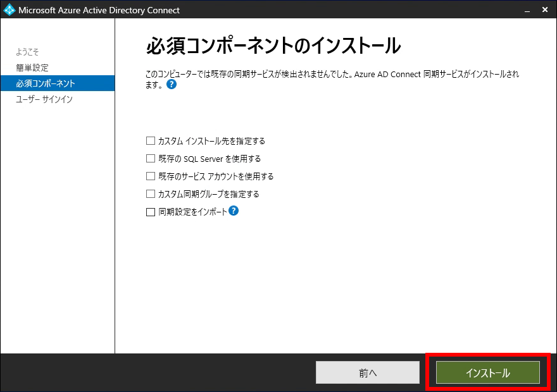Enable カスタム インストール先を指定する checkbox
Screen dimensions: 557x392
pyautogui.click(x=151, y=141)
